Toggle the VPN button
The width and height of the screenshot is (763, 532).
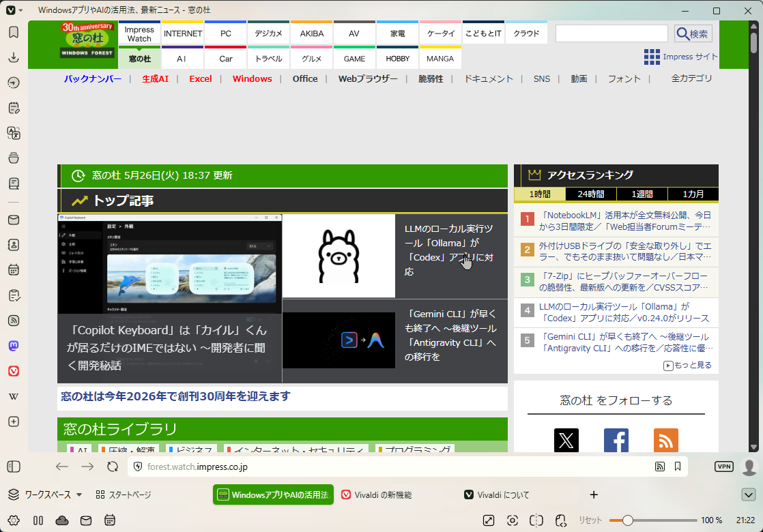[x=724, y=467]
